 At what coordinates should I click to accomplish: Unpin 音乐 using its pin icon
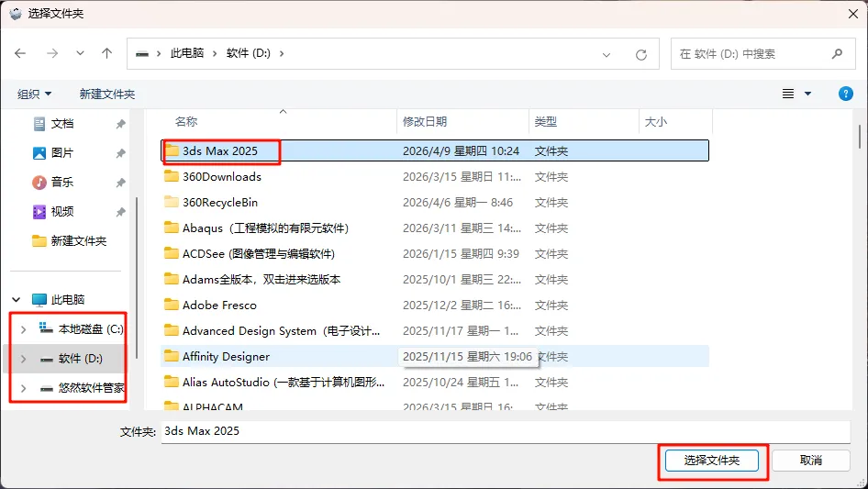tap(120, 183)
